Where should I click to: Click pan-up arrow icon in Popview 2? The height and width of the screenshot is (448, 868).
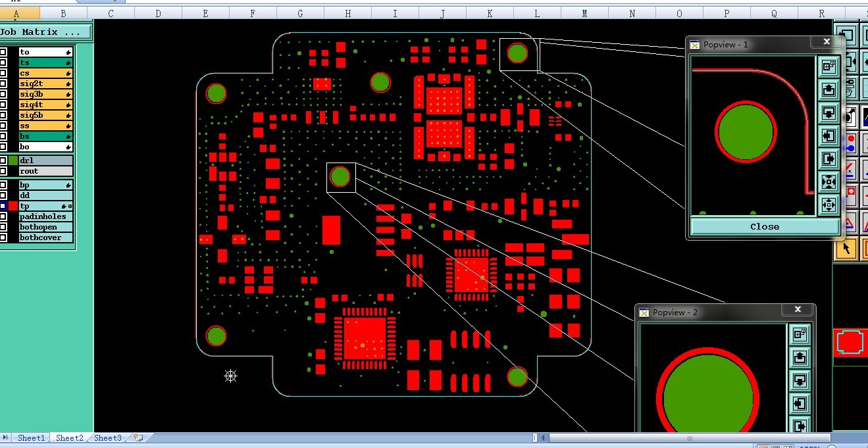[800, 357]
